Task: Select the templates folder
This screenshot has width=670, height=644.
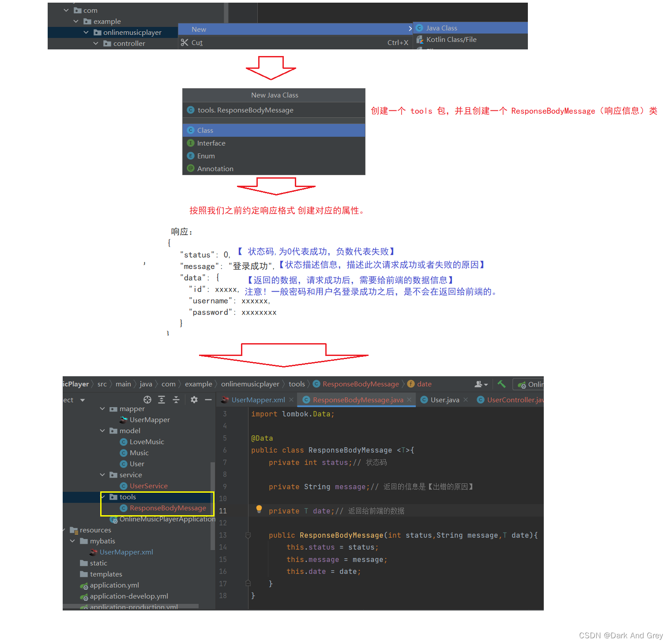Action: pyautogui.click(x=101, y=574)
